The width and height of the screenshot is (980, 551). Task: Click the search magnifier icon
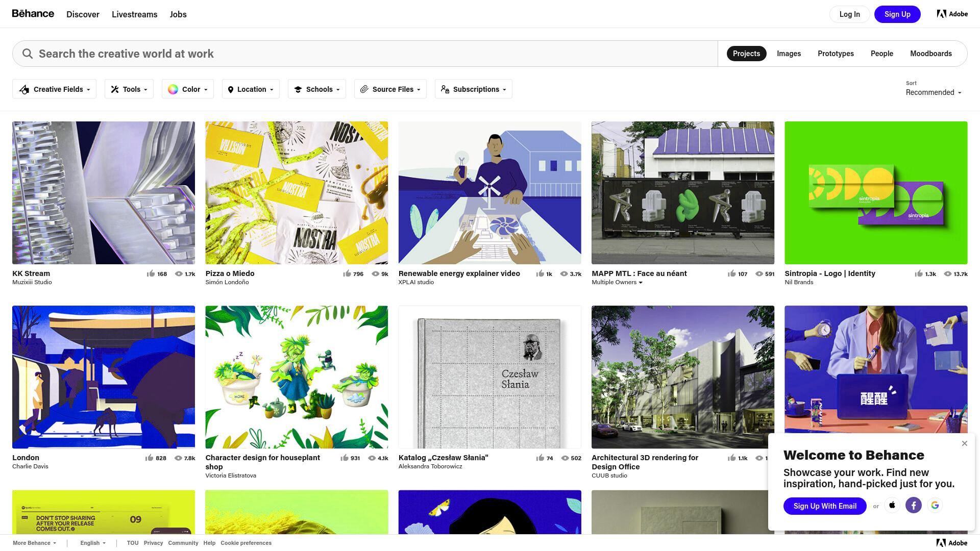point(28,54)
